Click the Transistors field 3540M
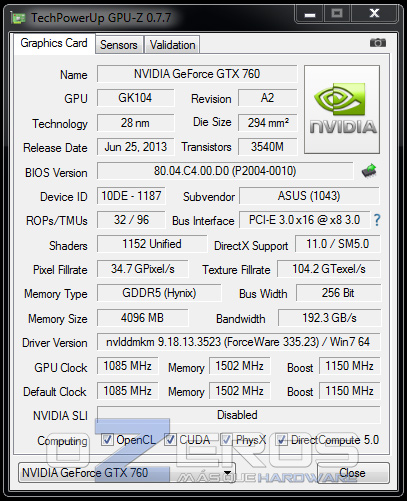The height and width of the screenshot is (501, 407). [x=267, y=147]
